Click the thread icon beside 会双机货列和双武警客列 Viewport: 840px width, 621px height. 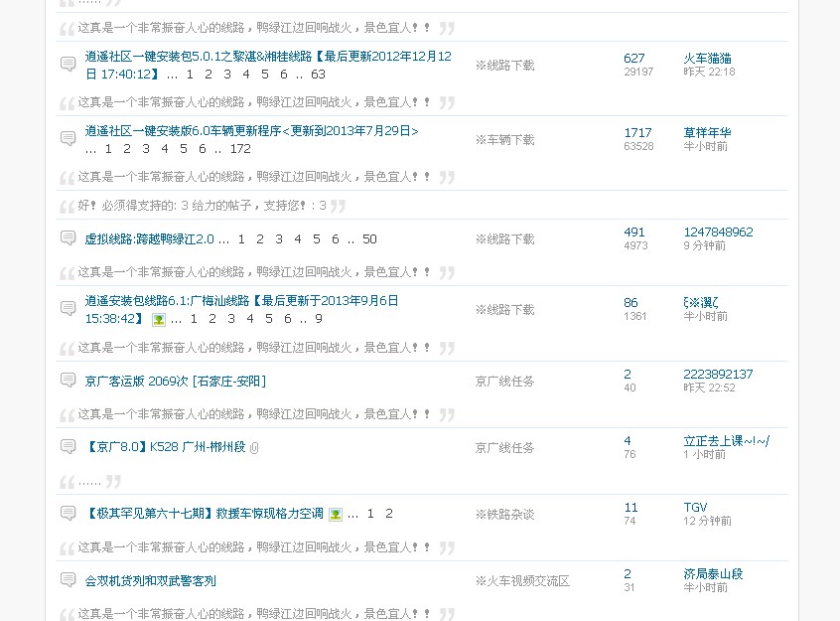coord(68,580)
